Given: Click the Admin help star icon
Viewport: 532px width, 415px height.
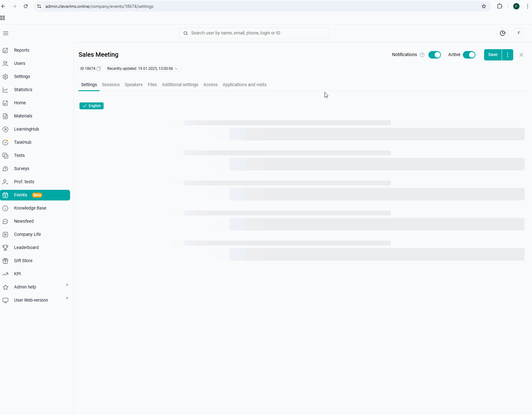Looking at the screenshot, I should [5, 287].
